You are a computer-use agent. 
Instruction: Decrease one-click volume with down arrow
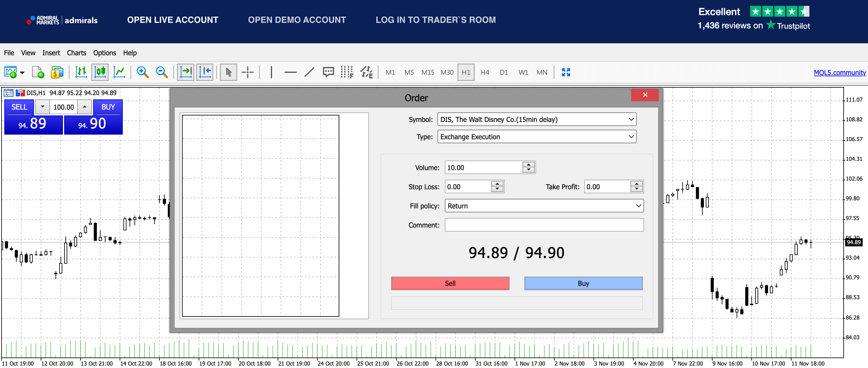43,107
